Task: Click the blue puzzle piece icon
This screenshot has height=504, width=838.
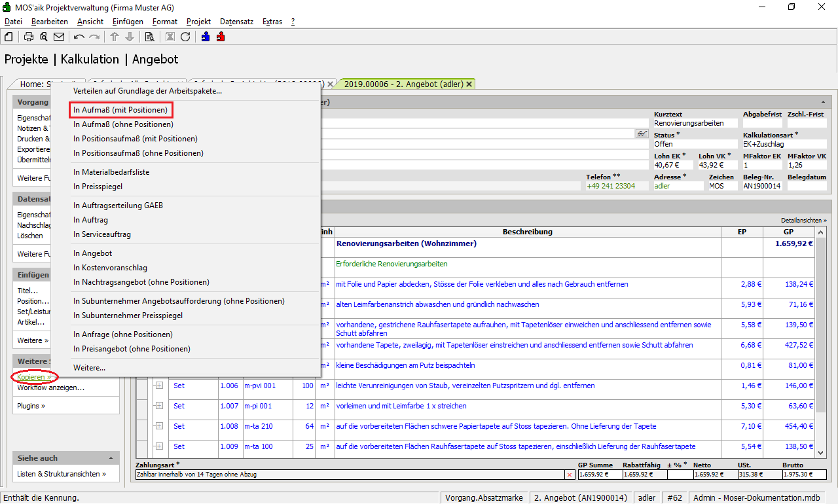Action: [x=206, y=37]
